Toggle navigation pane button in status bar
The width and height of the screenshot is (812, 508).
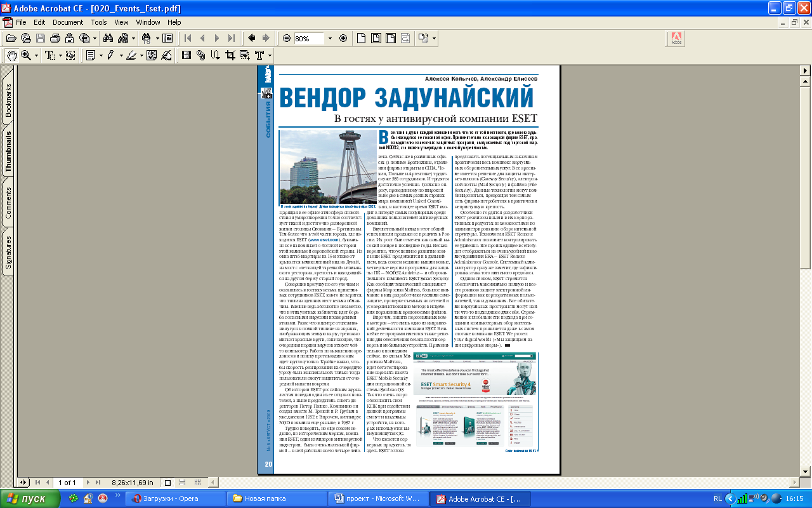click(x=23, y=482)
